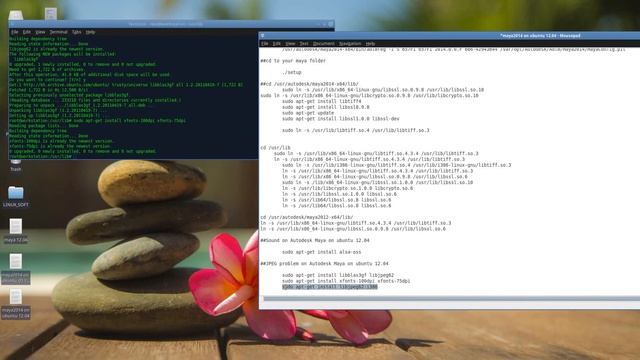The width and height of the screenshot is (640, 360).
Task: Open the Edit menu in Terminal window
Action: [x=27, y=32]
